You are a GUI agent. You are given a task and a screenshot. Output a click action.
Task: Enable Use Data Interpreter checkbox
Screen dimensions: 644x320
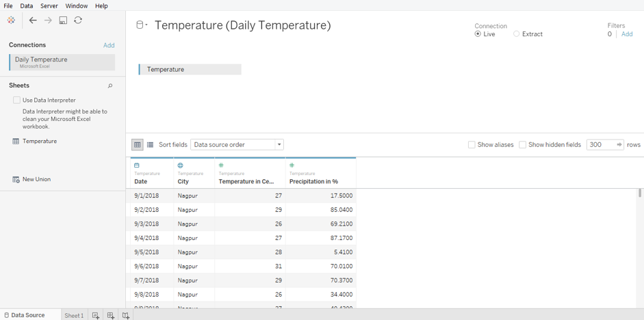pos(17,100)
